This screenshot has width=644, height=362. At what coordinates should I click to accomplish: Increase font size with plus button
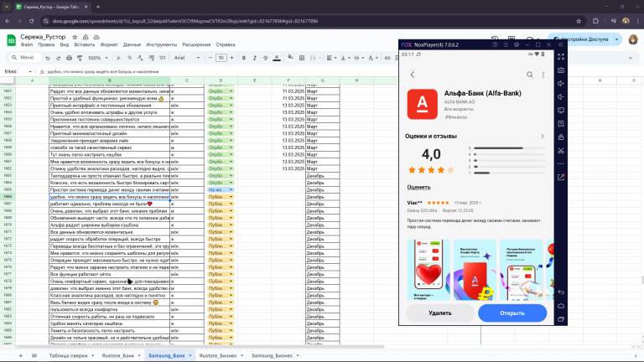pos(231,58)
